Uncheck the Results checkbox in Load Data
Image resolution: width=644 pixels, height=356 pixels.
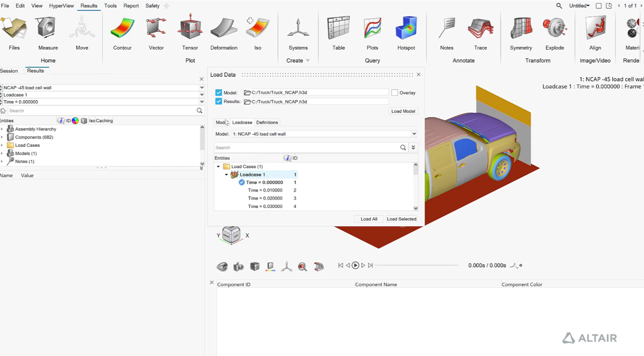click(x=218, y=102)
